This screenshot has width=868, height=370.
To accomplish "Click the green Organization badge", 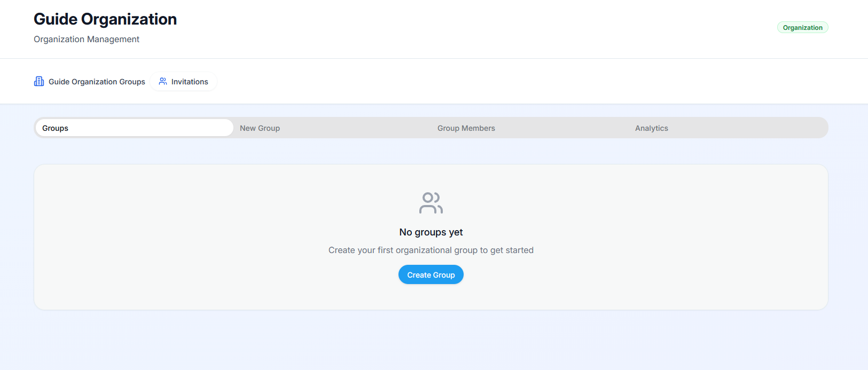I will coord(802,28).
